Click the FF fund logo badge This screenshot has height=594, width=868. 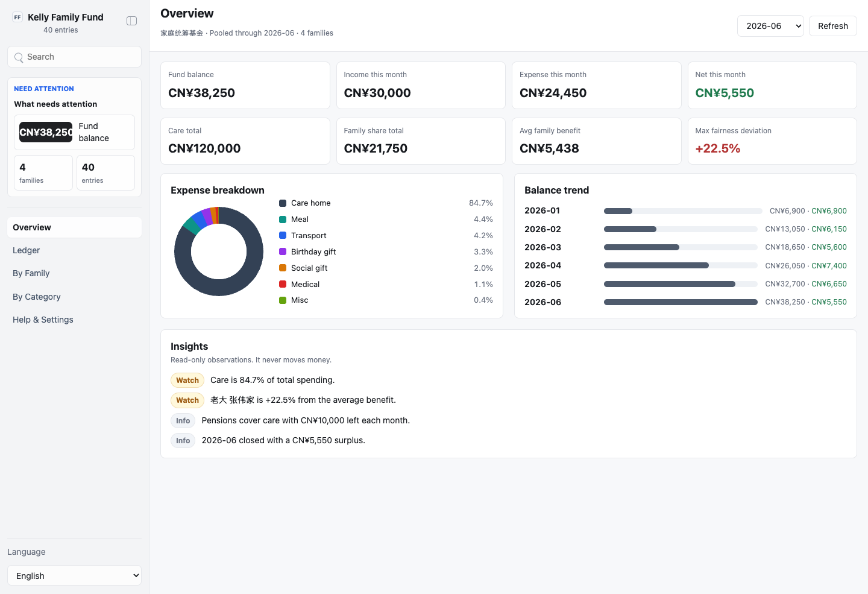point(17,17)
